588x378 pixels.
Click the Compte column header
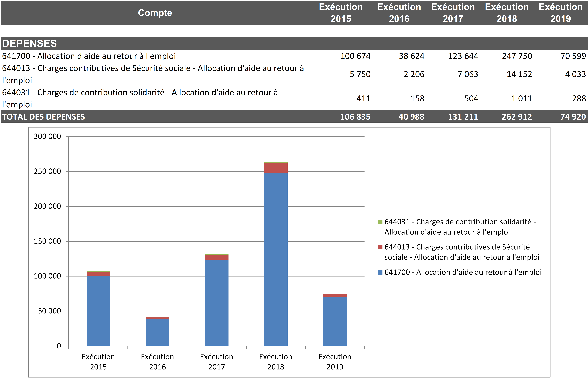click(x=155, y=13)
